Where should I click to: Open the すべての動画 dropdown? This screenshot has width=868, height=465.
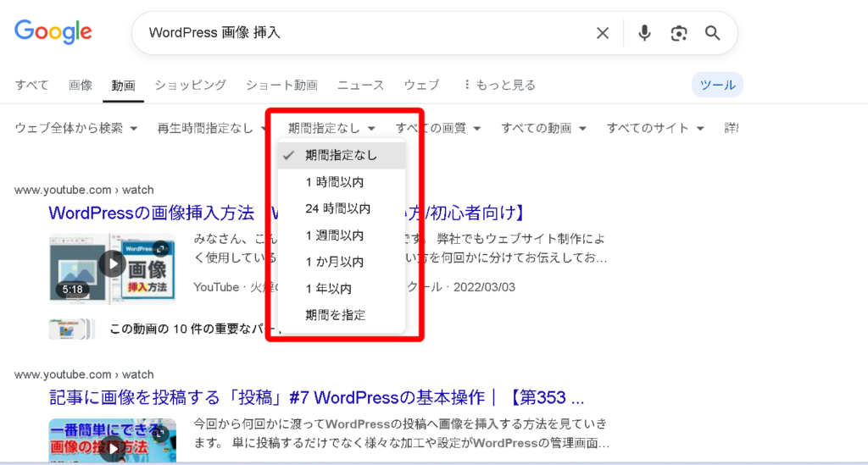tap(543, 128)
